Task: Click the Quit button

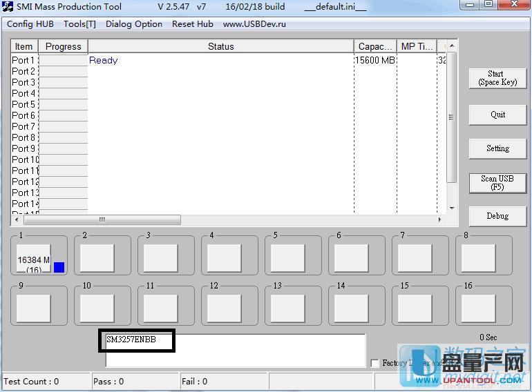Action: click(x=497, y=115)
